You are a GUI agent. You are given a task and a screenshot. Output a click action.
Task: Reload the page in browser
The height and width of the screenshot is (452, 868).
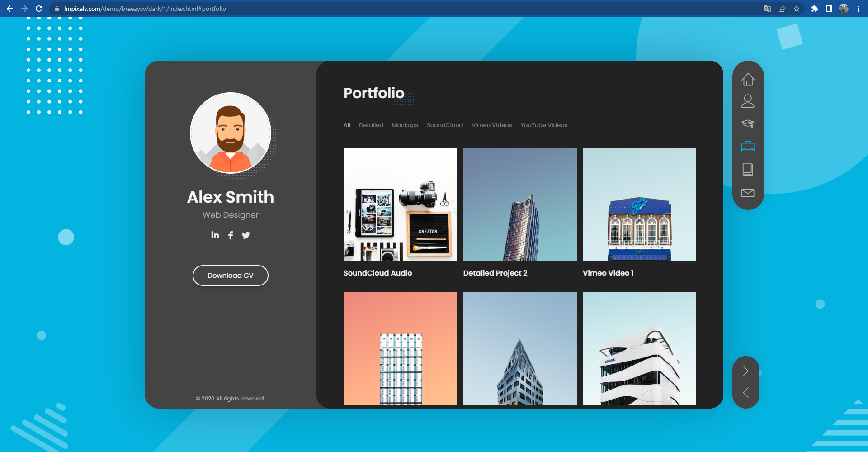pyautogui.click(x=39, y=9)
